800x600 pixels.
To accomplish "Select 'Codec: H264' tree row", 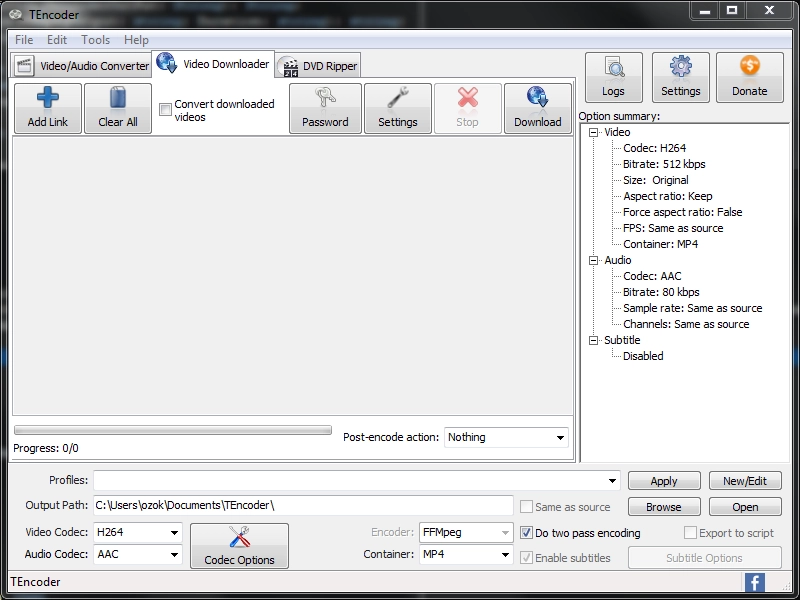I will click(655, 148).
